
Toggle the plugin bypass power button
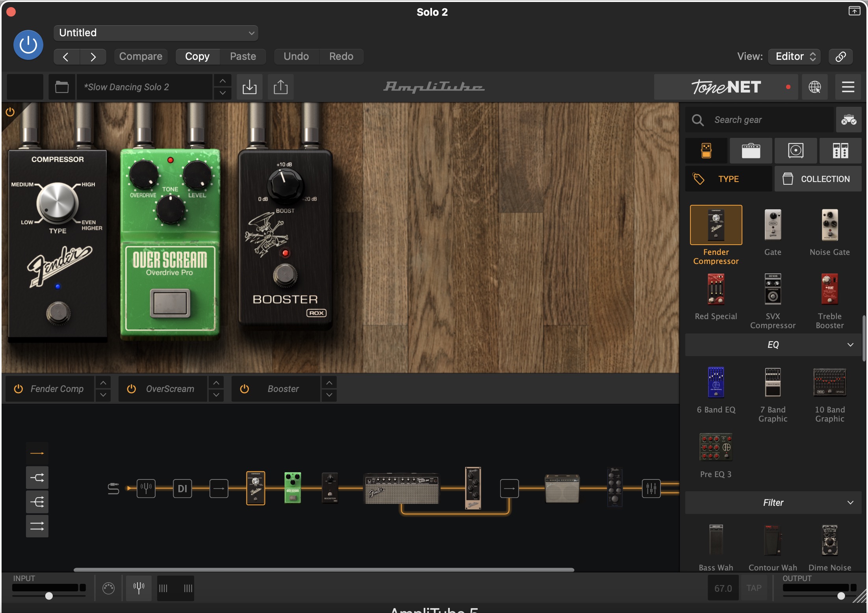coord(28,45)
